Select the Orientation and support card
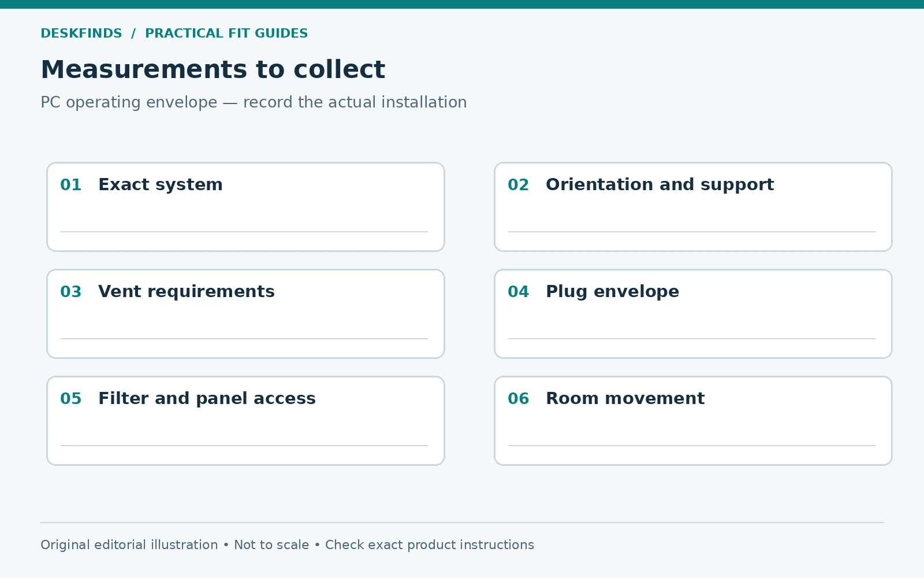 coord(693,207)
